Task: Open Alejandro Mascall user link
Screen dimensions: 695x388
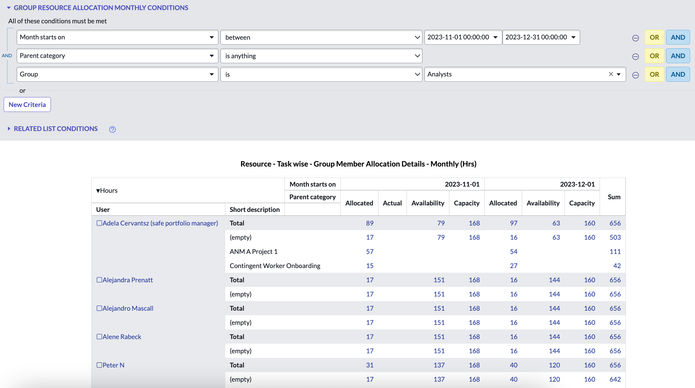Action: [128, 308]
